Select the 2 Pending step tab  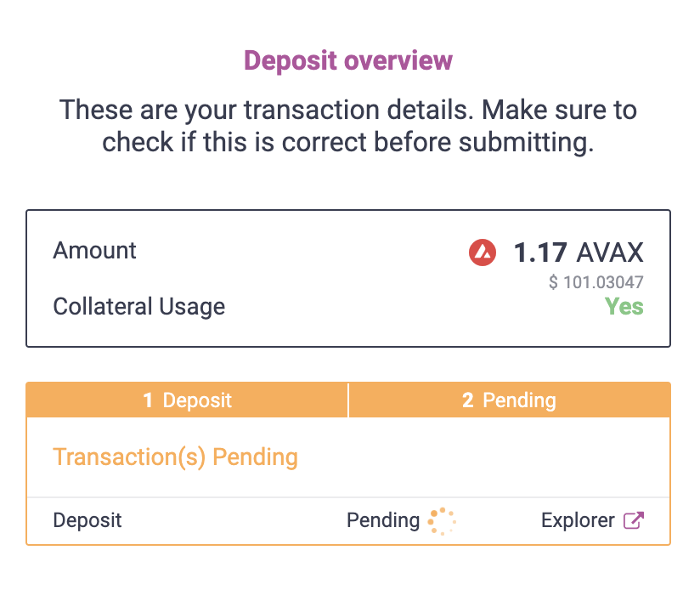point(510,400)
